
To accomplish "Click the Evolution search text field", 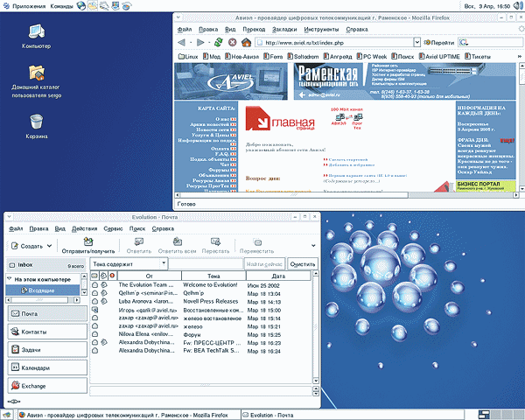I will [206, 264].
